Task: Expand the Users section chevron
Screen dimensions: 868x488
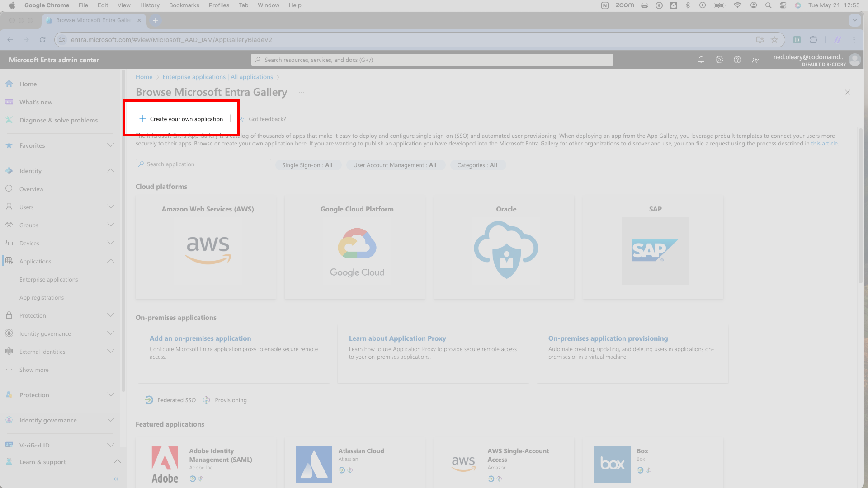Action: pos(111,207)
